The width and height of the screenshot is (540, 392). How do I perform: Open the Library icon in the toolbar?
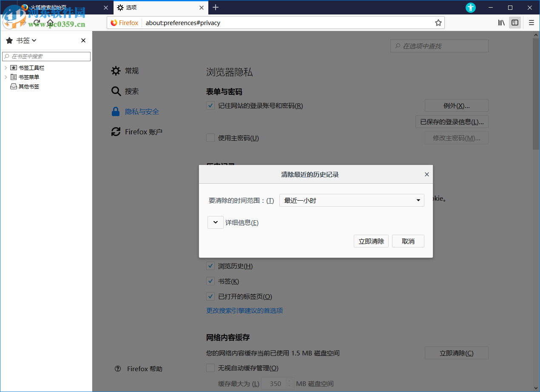[x=501, y=23]
